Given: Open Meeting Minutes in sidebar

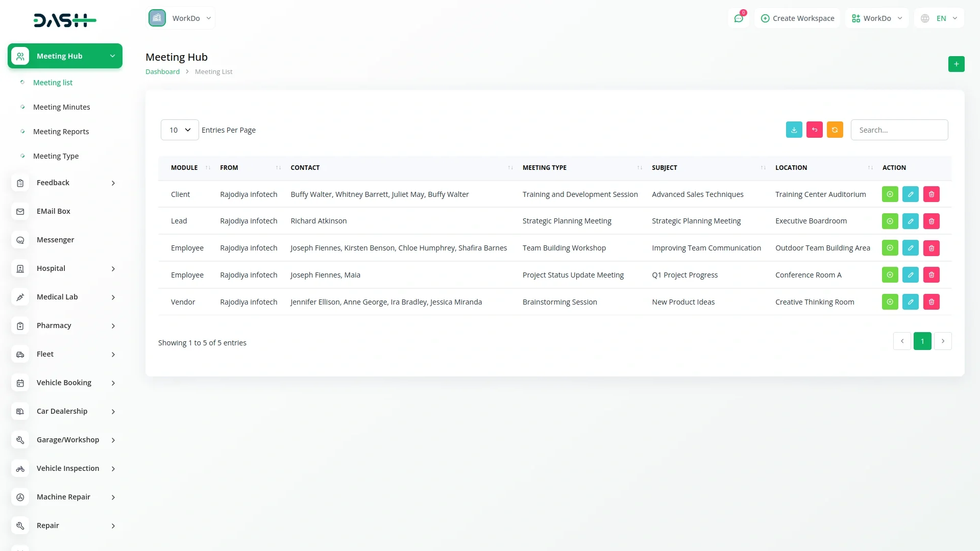Looking at the screenshot, I should coord(61,107).
